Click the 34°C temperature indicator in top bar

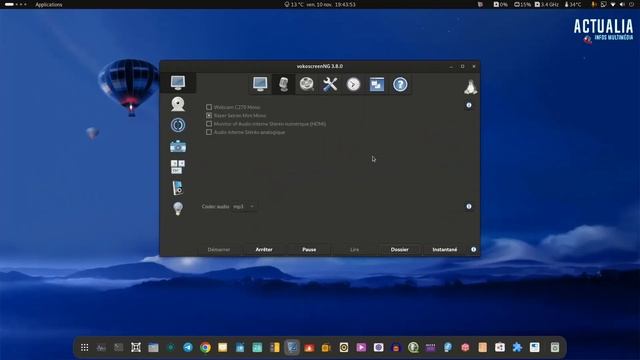click(573, 4)
